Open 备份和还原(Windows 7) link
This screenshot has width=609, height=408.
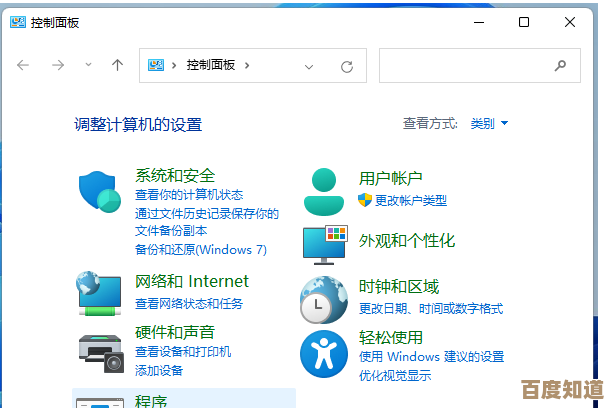pyautogui.click(x=200, y=249)
